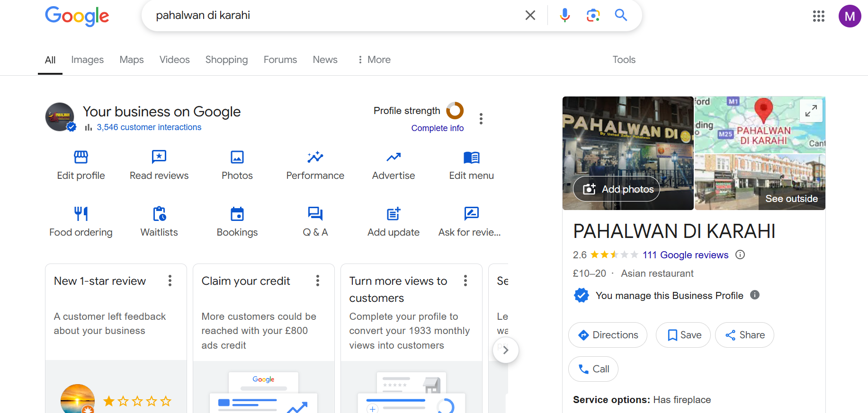Open Food ordering settings
The image size is (868, 413).
pos(81,214)
